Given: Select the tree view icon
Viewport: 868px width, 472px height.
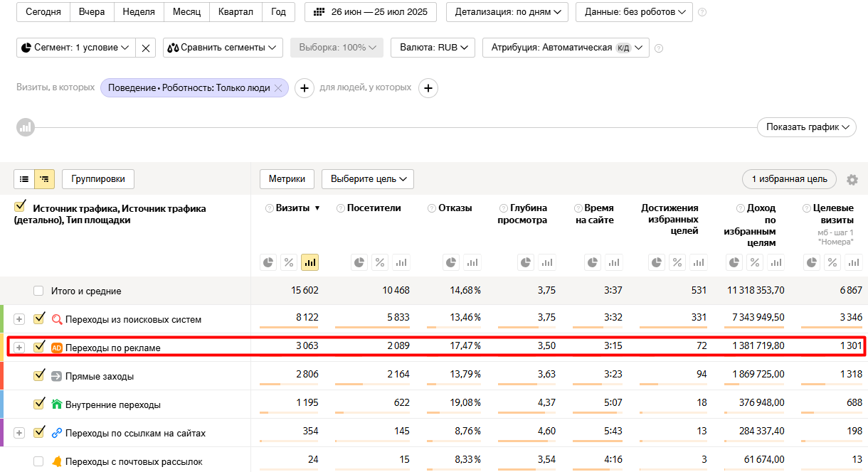Looking at the screenshot, I should [x=45, y=179].
